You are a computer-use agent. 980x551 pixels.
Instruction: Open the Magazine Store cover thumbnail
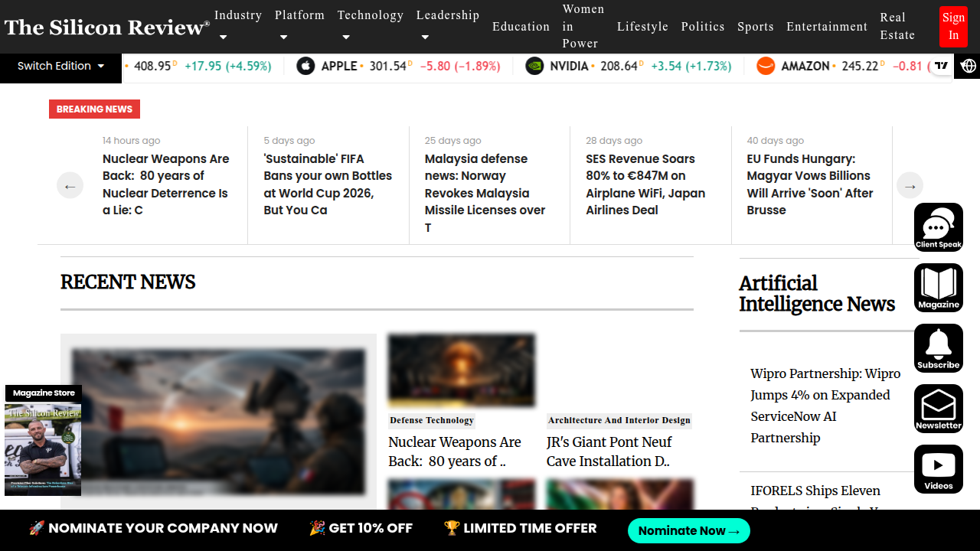tap(43, 449)
